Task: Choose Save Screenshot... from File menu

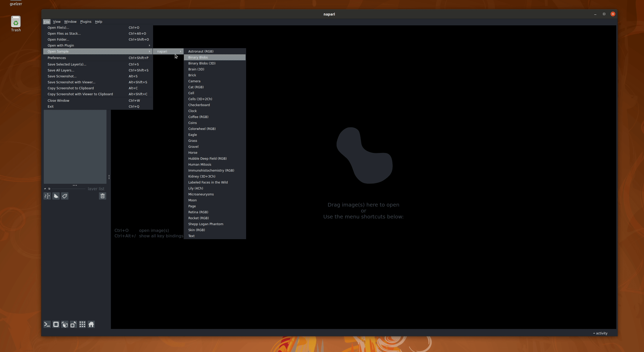Action: [x=62, y=76]
